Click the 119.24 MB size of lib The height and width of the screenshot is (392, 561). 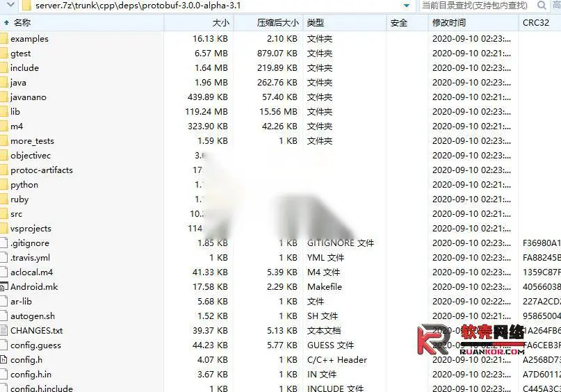(x=206, y=112)
